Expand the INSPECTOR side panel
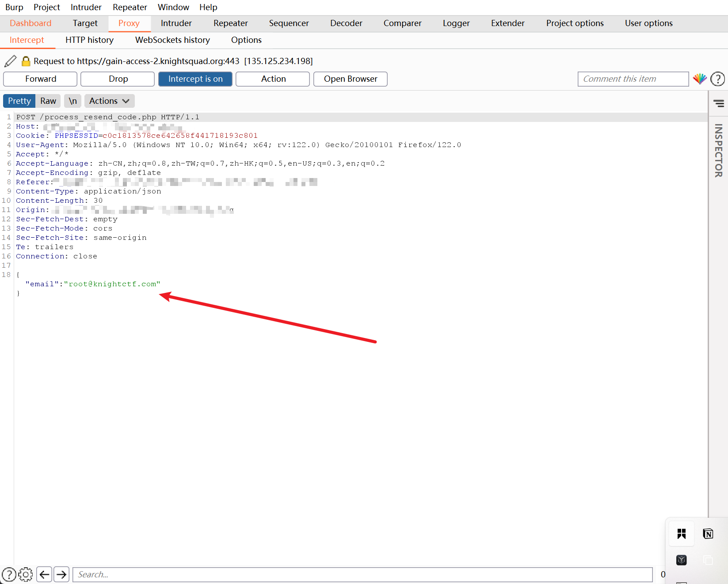 click(x=718, y=151)
